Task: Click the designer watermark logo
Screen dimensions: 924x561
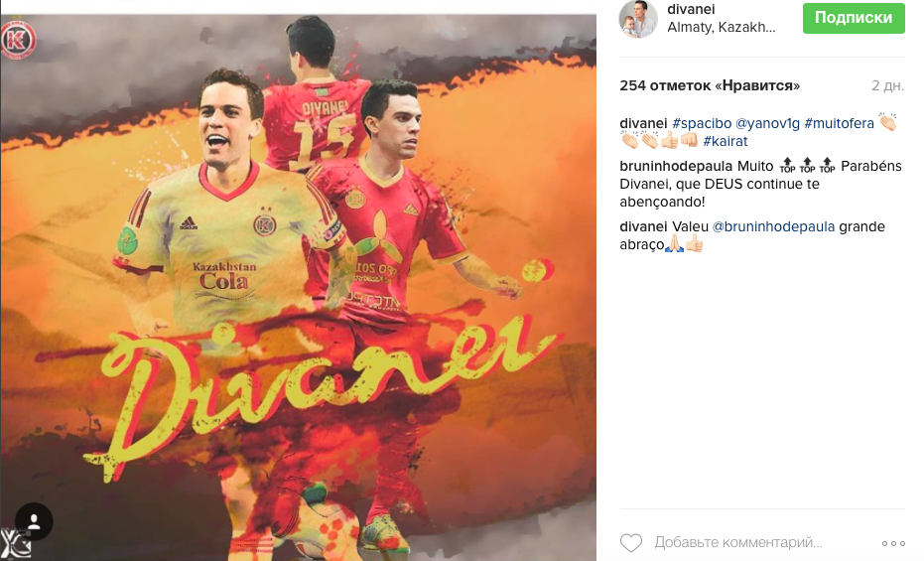Action: pos(14,544)
